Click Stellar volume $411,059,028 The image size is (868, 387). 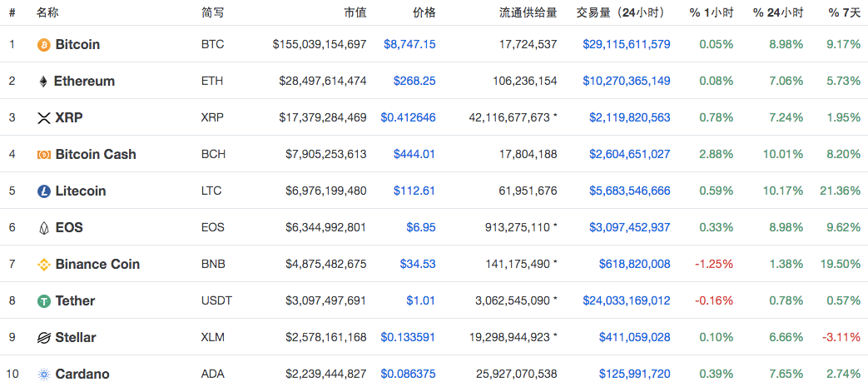(x=635, y=337)
